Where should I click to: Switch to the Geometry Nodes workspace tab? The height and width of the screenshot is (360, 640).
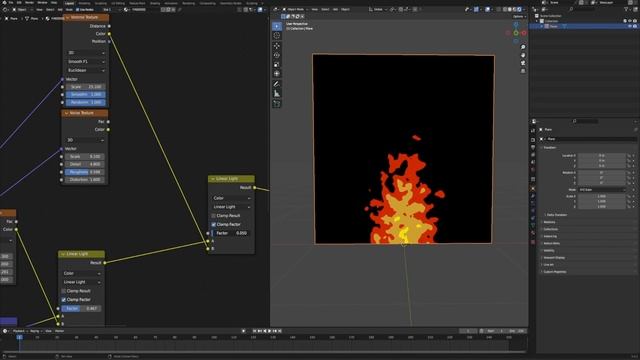pyautogui.click(x=231, y=3)
